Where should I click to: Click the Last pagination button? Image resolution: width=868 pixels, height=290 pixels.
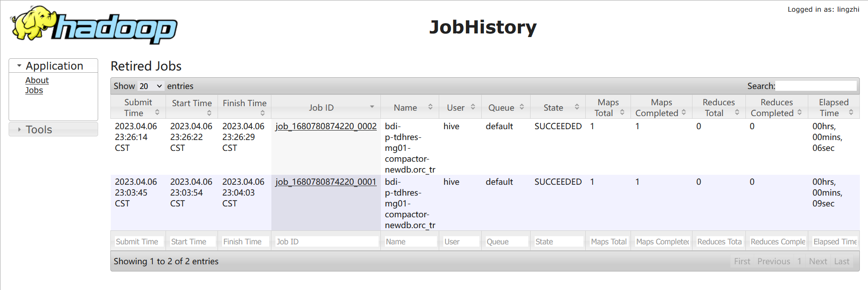tap(841, 262)
